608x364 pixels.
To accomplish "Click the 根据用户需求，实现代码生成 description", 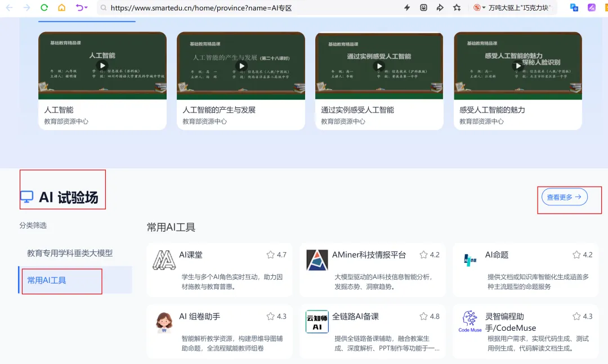I will coord(538,343).
